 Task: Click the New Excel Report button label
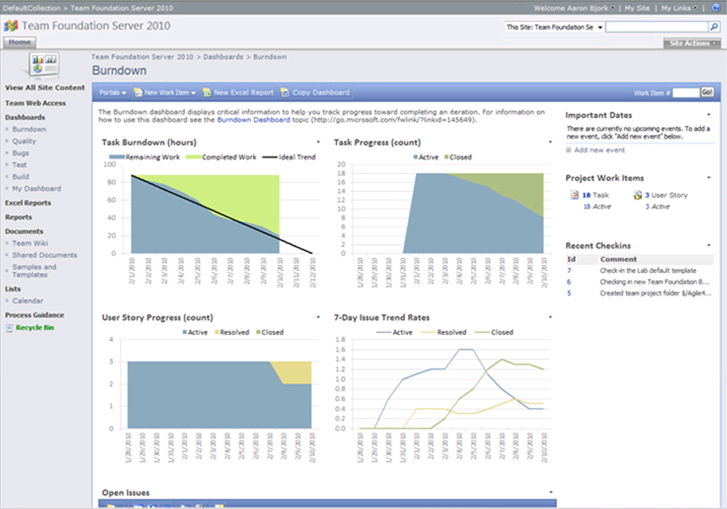(x=243, y=93)
